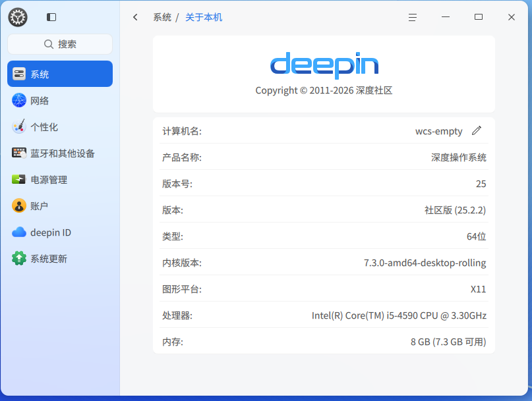Click the 账户 user icon
Viewport: 532px width, 401px height.
coord(19,205)
